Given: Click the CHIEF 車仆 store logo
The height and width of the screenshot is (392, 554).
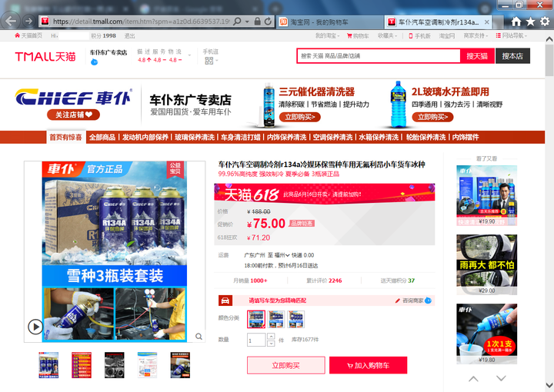Looking at the screenshot, I should tap(74, 97).
